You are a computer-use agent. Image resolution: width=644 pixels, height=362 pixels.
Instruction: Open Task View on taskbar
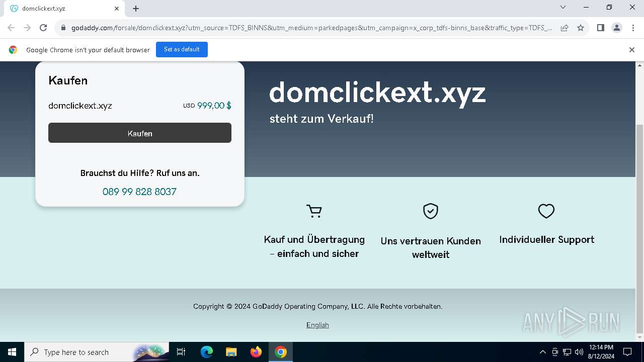pos(181,352)
